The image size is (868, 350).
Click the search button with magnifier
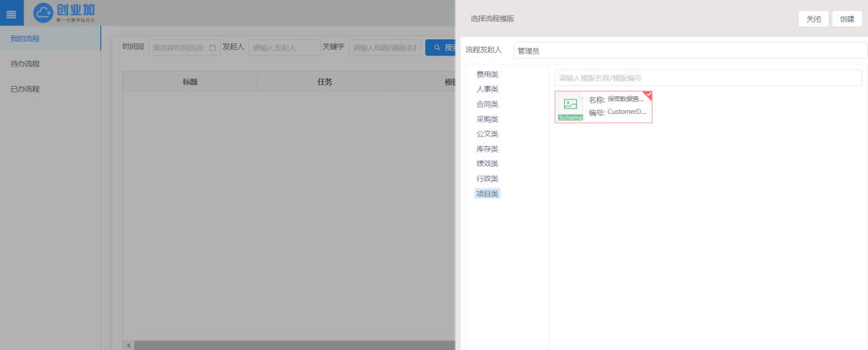click(x=440, y=48)
